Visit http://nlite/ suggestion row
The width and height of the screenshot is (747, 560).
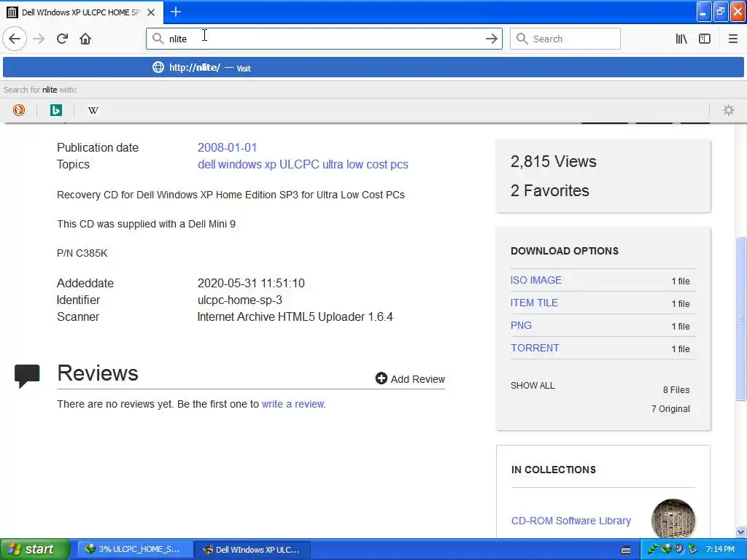373,67
